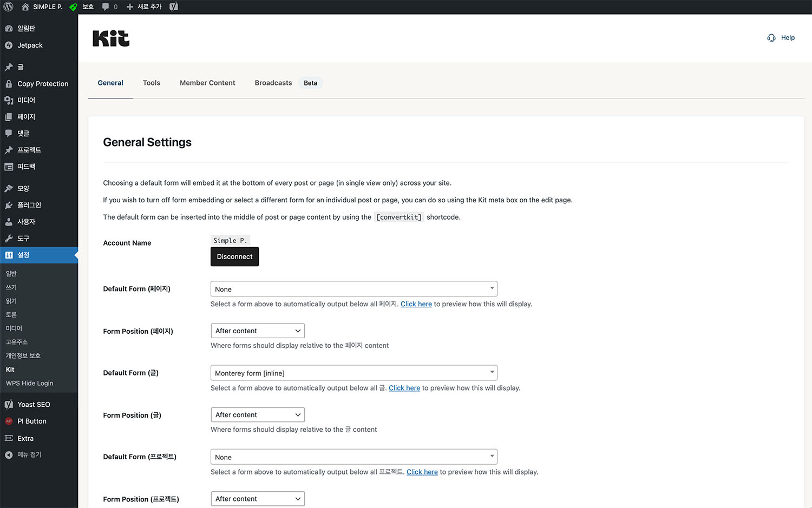The image size is (812, 508).
Task: Switch to the General tab
Action: pyautogui.click(x=110, y=83)
